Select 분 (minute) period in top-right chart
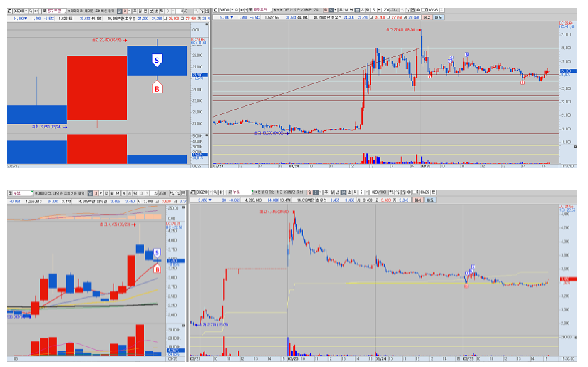The height and width of the screenshot is (367, 588). [x=357, y=10]
